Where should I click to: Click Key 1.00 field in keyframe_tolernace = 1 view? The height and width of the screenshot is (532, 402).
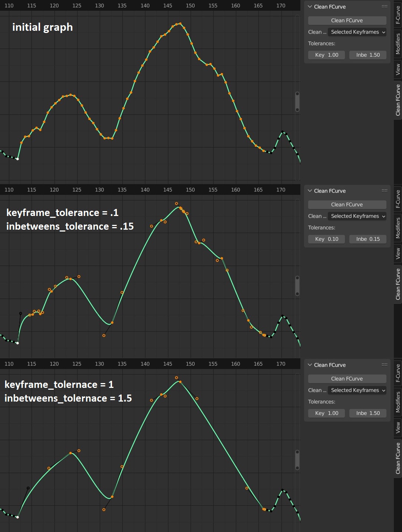coord(327,413)
